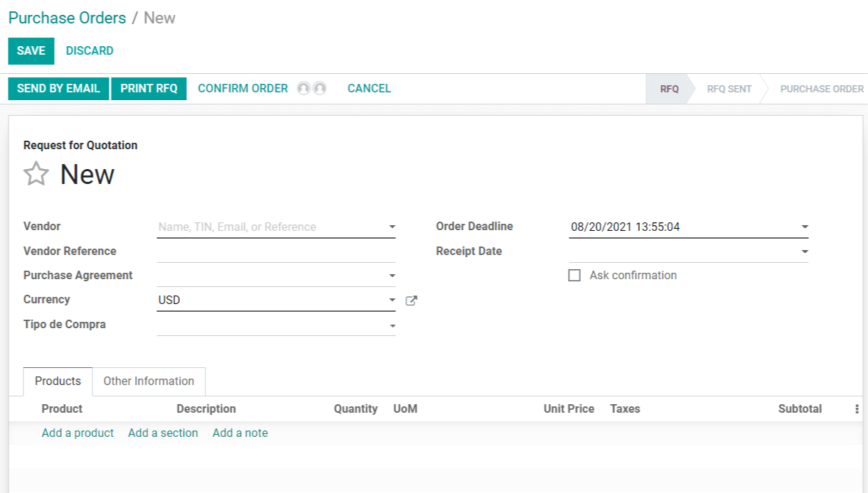Sort by the Description column header
The height and width of the screenshot is (493, 868).
point(206,409)
